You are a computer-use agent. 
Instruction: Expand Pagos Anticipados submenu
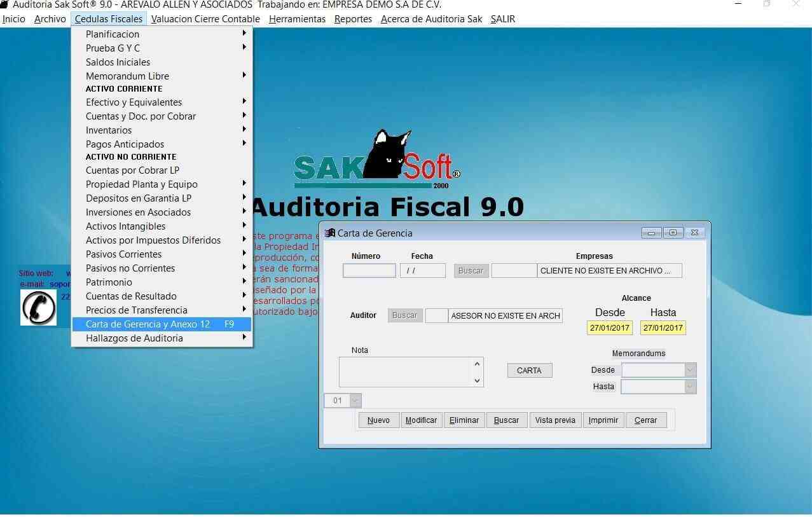pos(162,144)
